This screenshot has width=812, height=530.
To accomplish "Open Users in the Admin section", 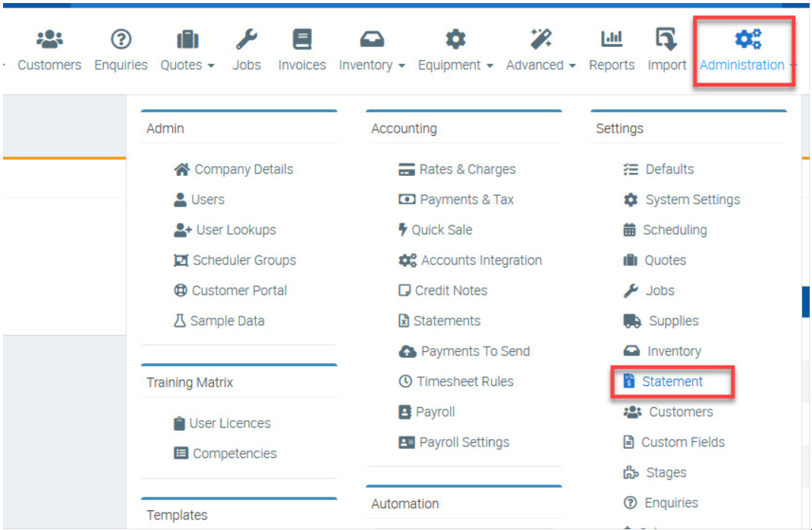I will pyautogui.click(x=207, y=199).
